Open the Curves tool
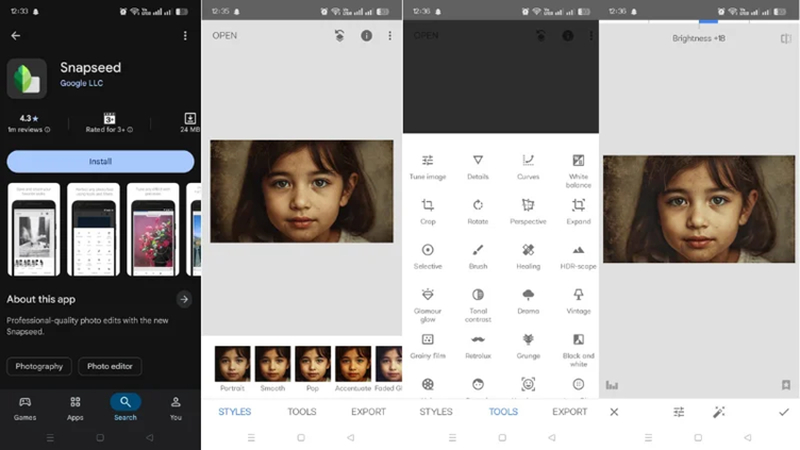800x450 pixels. [528, 167]
